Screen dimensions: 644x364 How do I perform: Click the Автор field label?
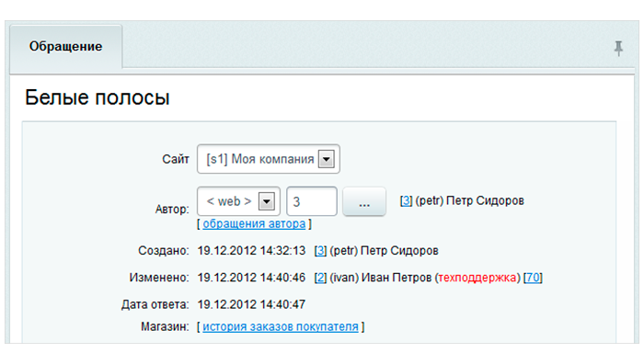coord(172,210)
